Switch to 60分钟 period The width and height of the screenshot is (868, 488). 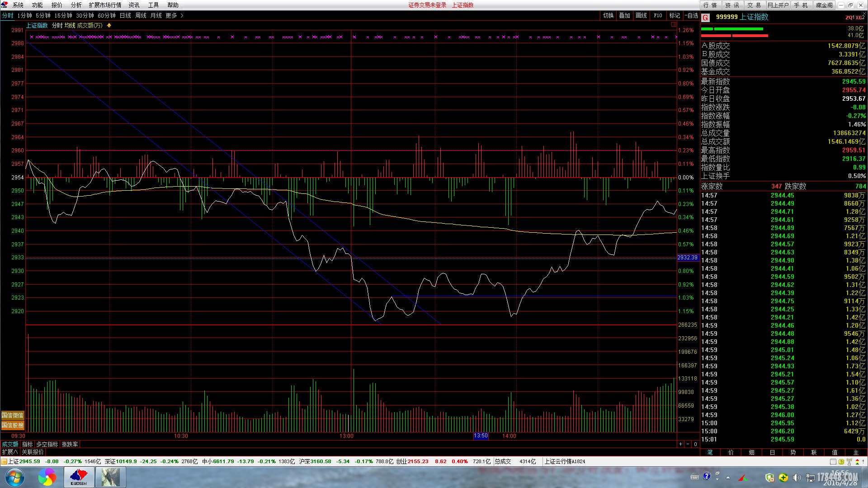pos(107,15)
